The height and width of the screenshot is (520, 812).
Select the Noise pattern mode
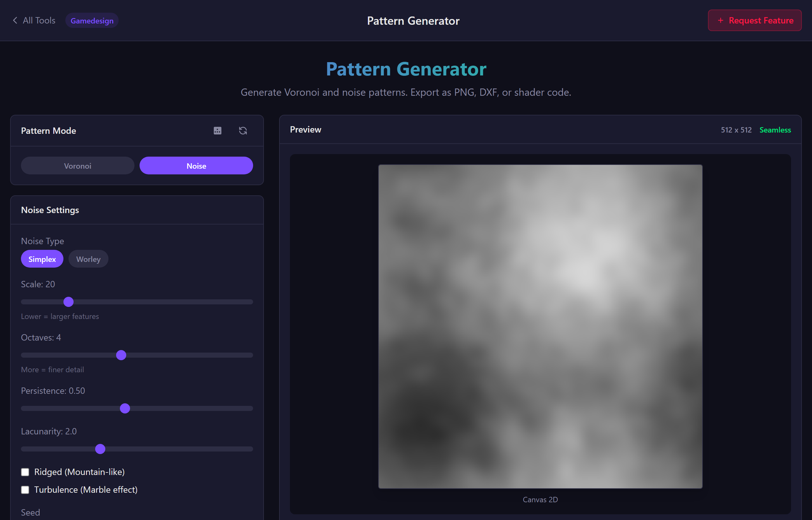click(x=196, y=166)
